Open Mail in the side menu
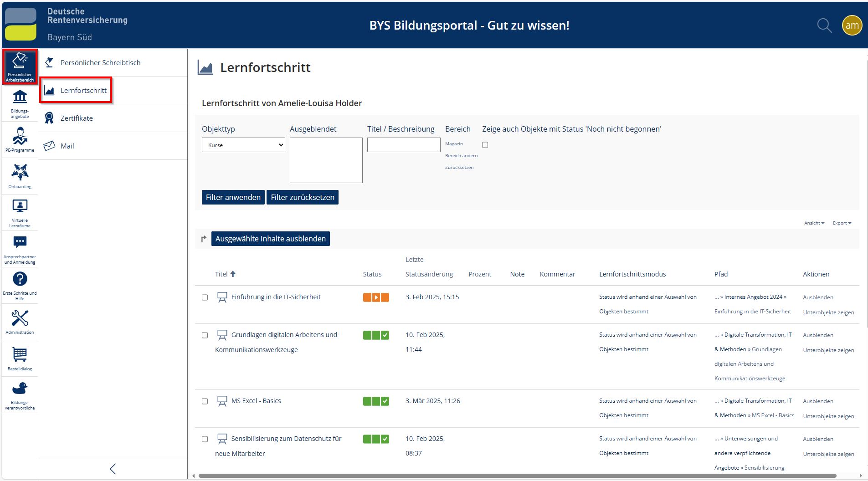The height and width of the screenshot is (481, 868). 67,146
